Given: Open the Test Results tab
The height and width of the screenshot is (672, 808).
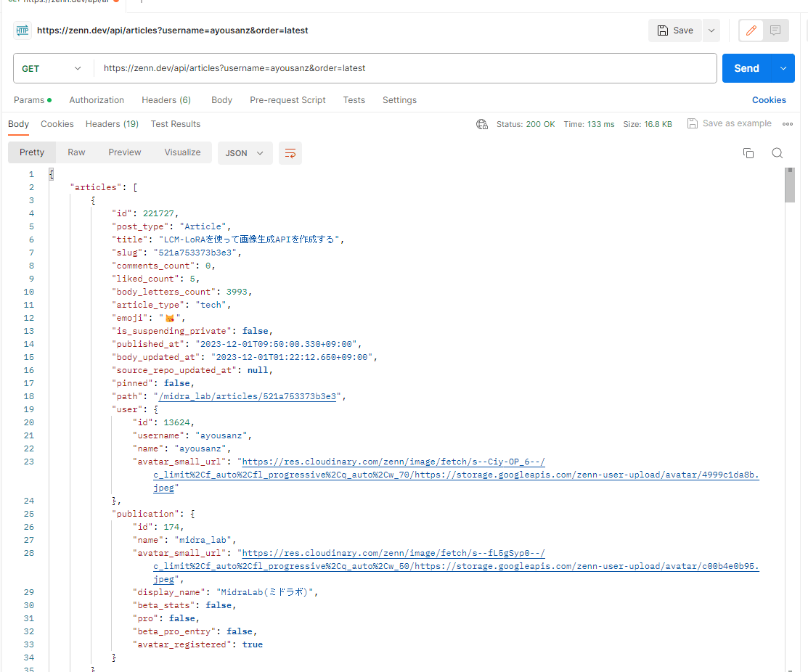Looking at the screenshot, I should 176,124.
